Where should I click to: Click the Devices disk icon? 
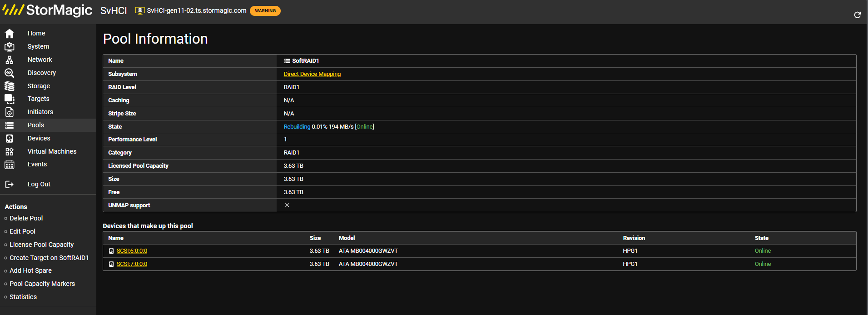pos(9,138)
